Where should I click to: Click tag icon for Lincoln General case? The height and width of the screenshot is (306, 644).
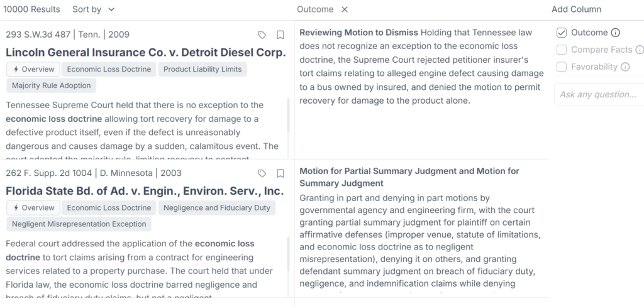coord(262,35)
